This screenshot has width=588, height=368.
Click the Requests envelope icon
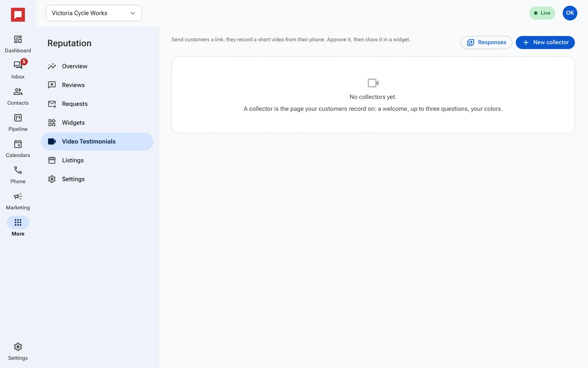click(x=52, y=104)
